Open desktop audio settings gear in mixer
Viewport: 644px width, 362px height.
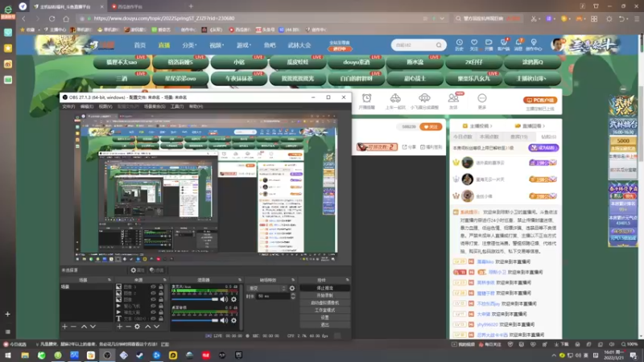pos(233,320)
